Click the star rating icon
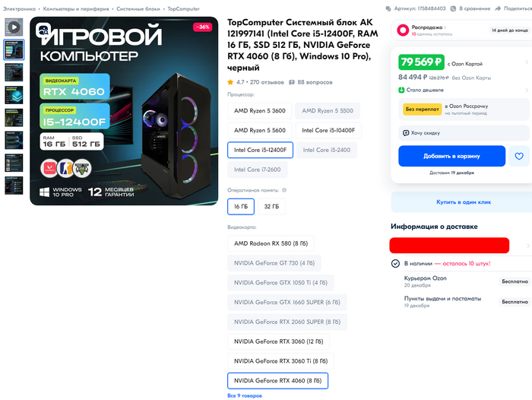Image resolution: width=532 pixels, height=400 pixels. [x=231, y=81]
